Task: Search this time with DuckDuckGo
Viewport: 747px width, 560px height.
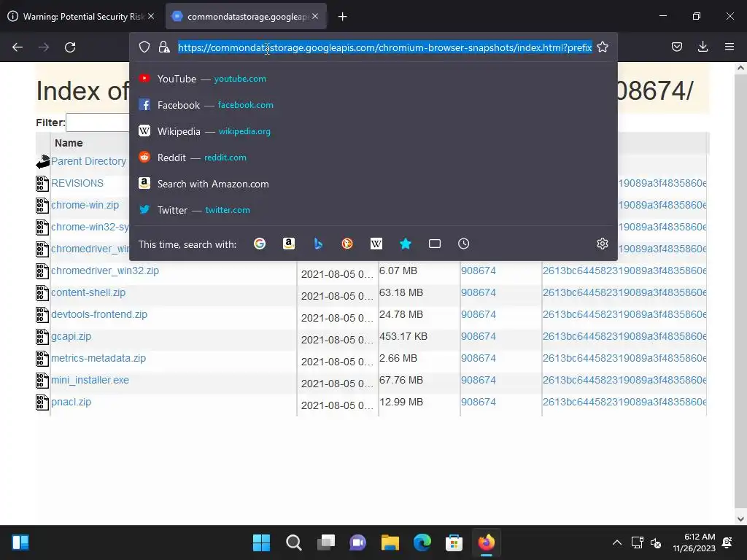Action: 347,244
